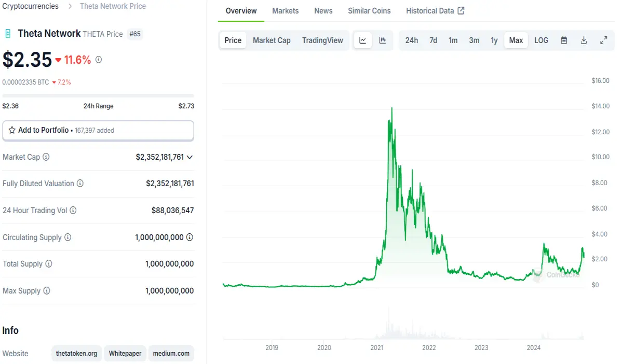Screen dimensions: 623x364
Task: Select 7d time range
Action: click(x=433, y=40)
